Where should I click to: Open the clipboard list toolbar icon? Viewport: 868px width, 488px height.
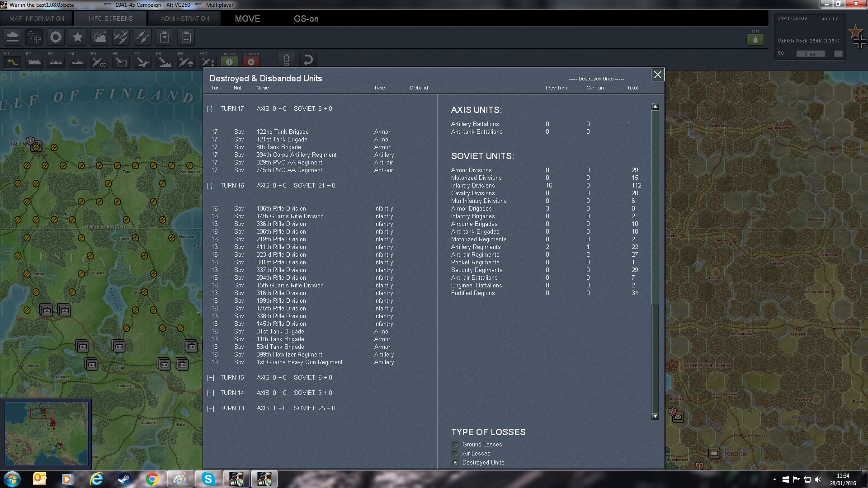[x=186, y=37]
